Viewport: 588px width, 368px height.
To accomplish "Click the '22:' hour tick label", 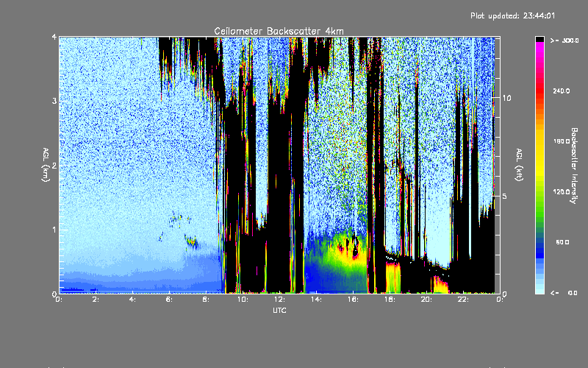I will click(x=463, y=300).
